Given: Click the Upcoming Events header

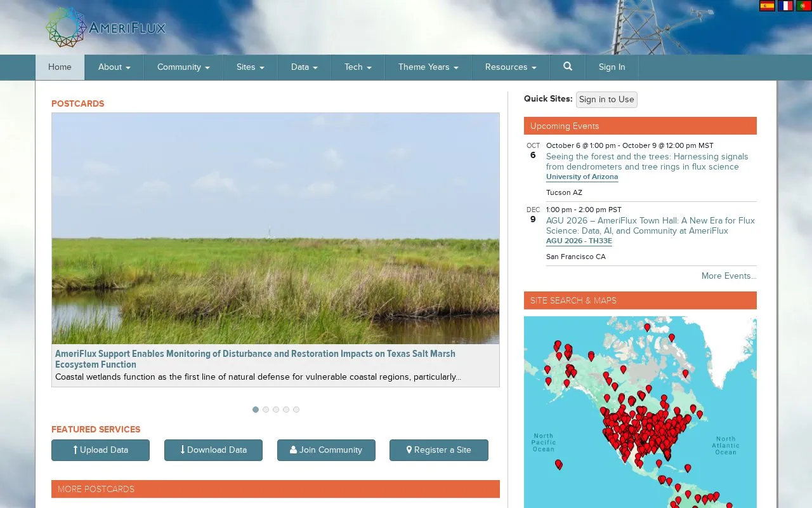Looking at the screenshot, I should click(x=640, y=126).
